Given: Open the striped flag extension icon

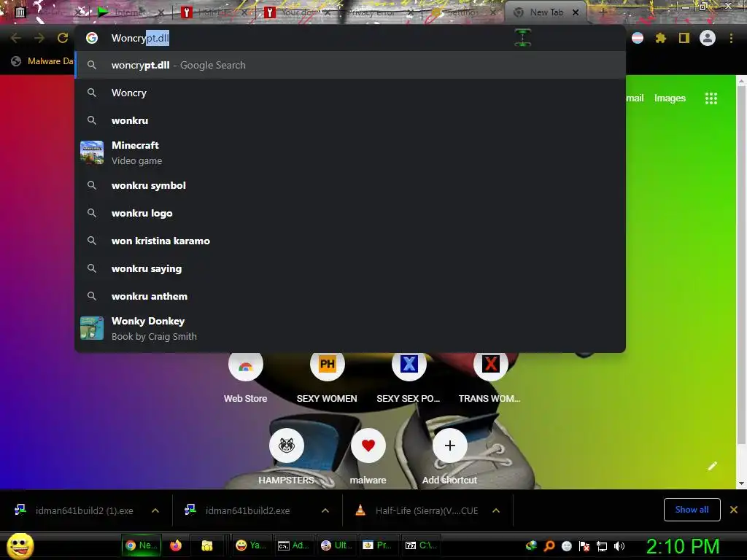Looking at the screenshot, I should [638, 38].
